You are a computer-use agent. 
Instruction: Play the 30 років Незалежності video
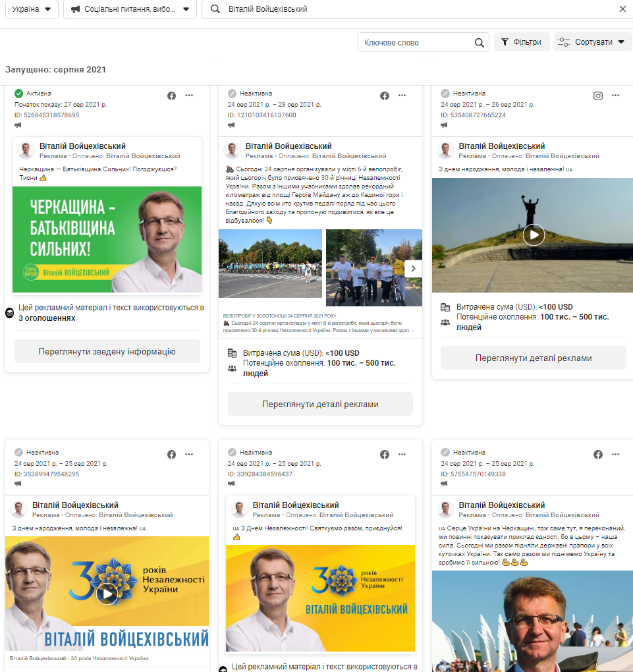click(x=107, y=593)
